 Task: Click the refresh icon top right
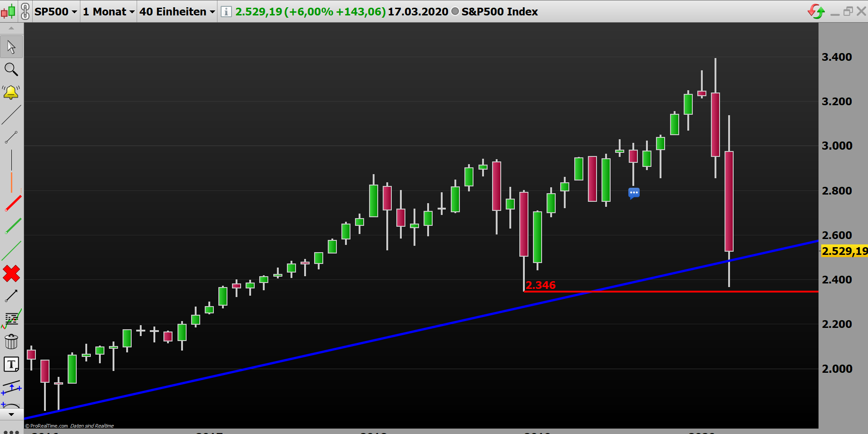tap(816, 11)
